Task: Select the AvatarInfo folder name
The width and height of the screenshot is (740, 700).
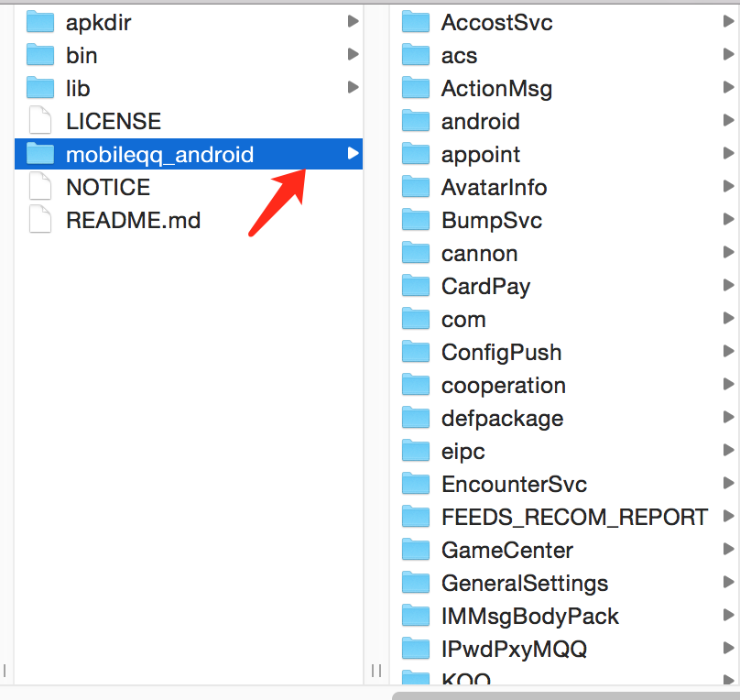Action: coord(495,188)
